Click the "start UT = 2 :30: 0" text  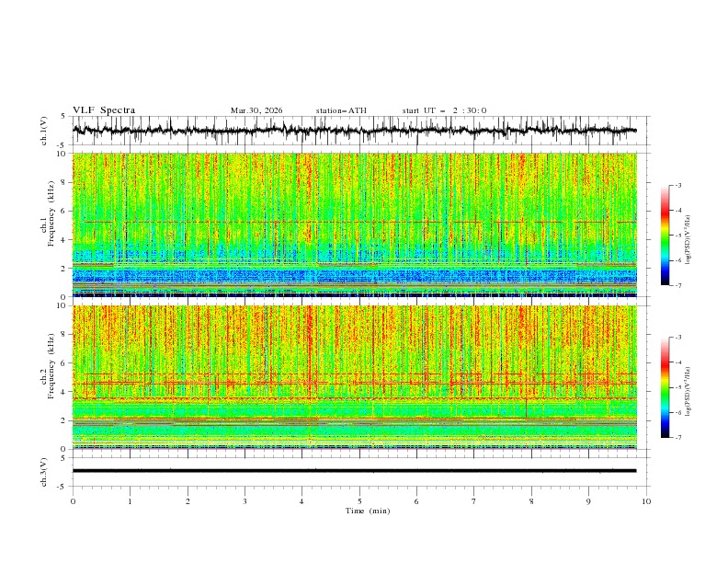pos(444,110)
